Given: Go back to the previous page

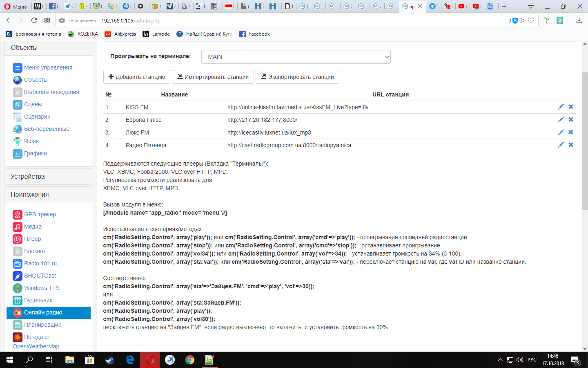Looking at the screenshot, I should (x=8, y=20).
